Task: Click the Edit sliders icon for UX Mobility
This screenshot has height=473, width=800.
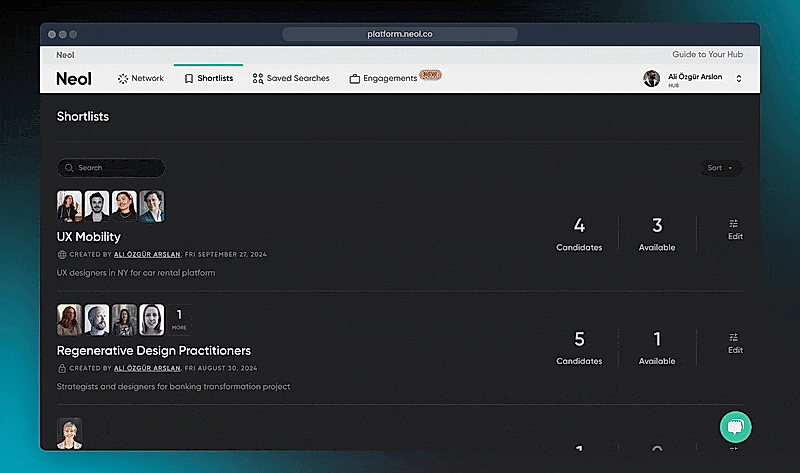Action: point(735,224)
